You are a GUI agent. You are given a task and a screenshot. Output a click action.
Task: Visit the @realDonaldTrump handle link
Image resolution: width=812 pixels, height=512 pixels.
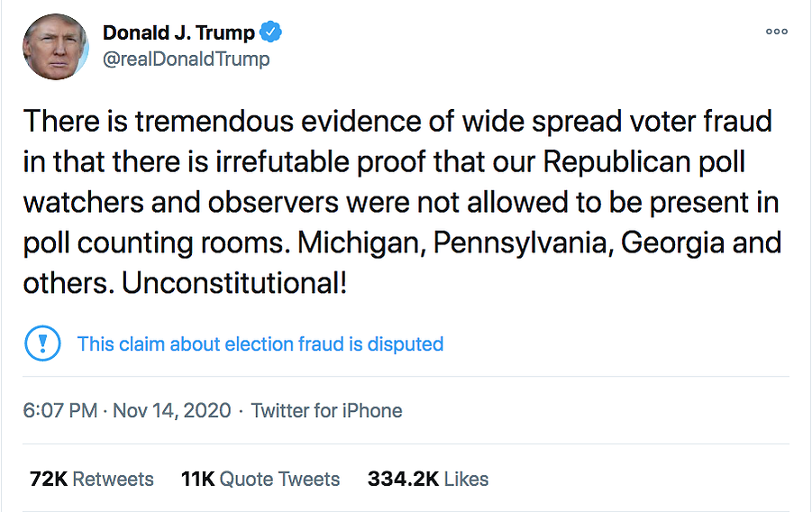[x=186, y=59]
